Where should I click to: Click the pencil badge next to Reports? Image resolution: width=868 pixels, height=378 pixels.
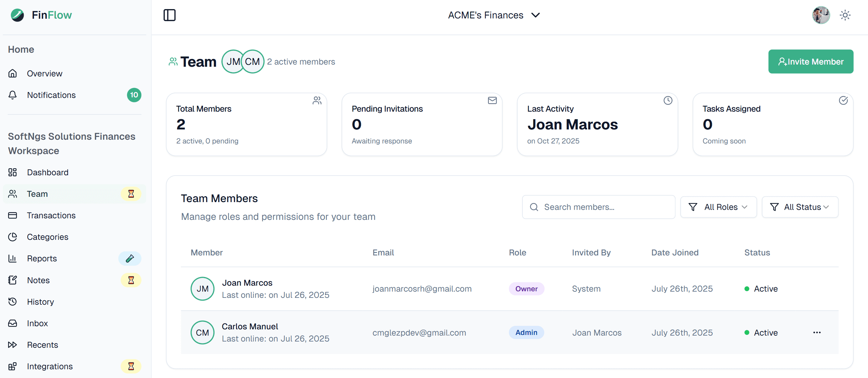[130, 258]
